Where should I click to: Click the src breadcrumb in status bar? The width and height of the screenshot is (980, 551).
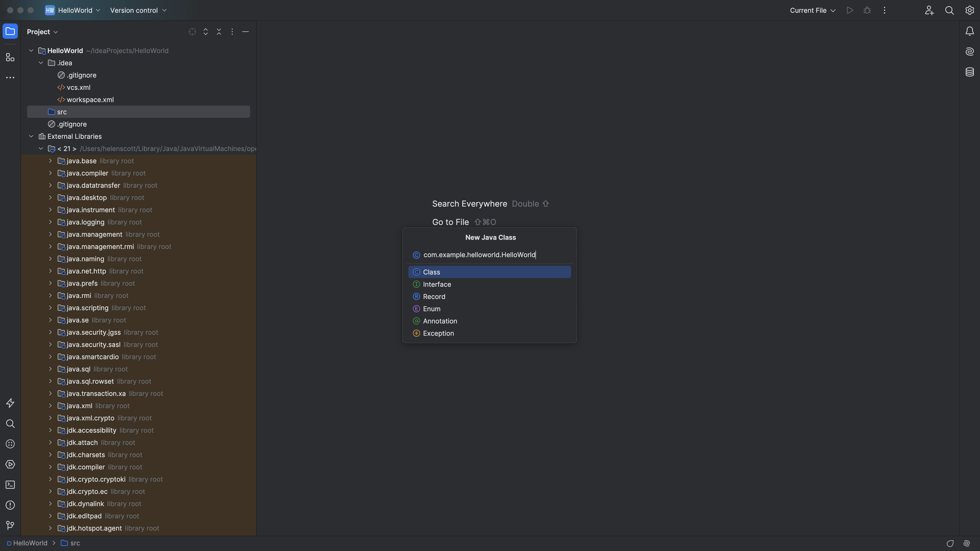click(x=75, y=543)
